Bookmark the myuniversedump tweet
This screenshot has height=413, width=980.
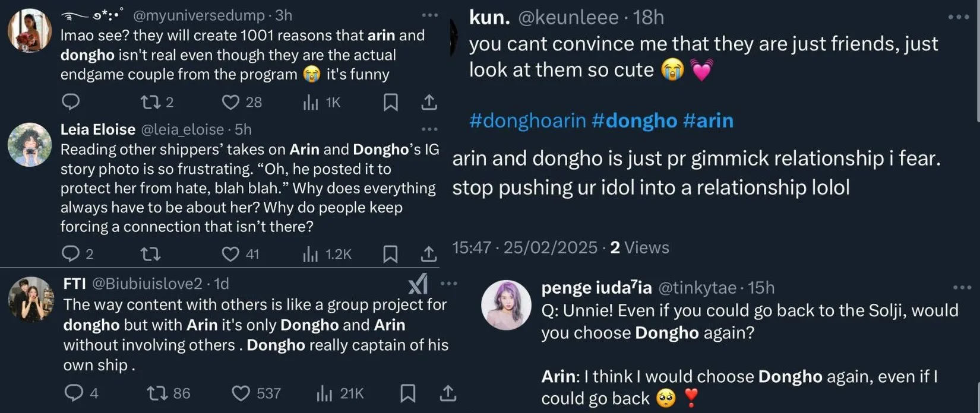pyautogui.click(x=390, y=102)
